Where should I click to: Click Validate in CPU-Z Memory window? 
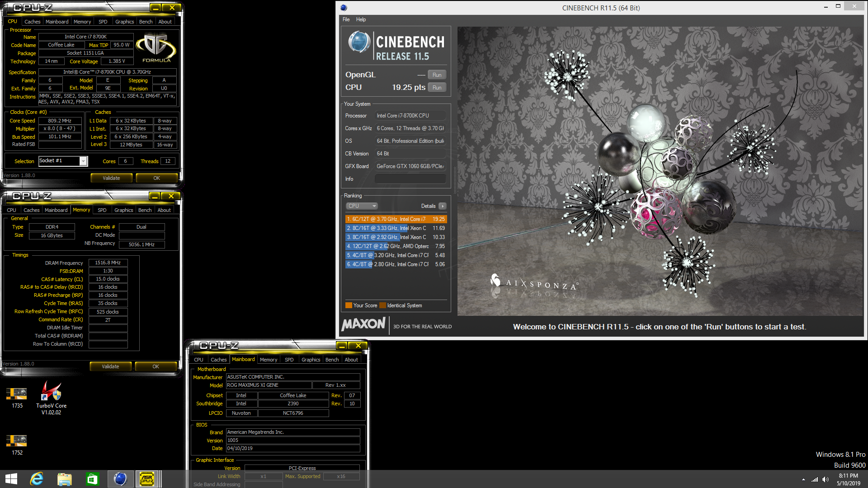pyautogui.click(x=110, y=366)
